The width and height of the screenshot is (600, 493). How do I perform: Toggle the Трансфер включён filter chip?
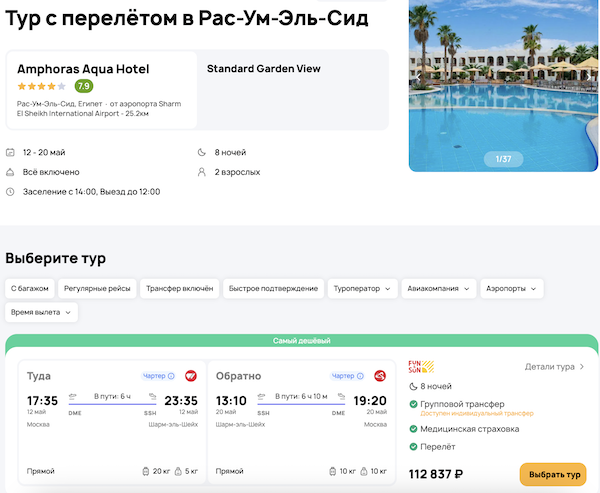point(179,288)
